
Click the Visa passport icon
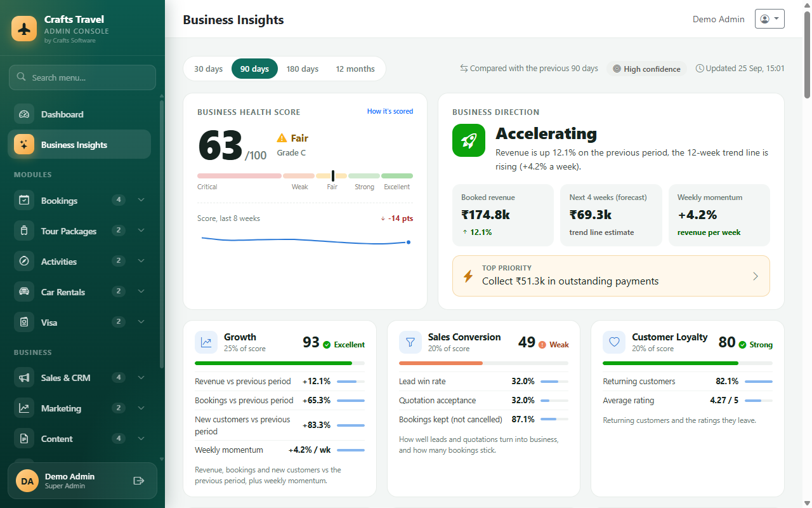24,323
